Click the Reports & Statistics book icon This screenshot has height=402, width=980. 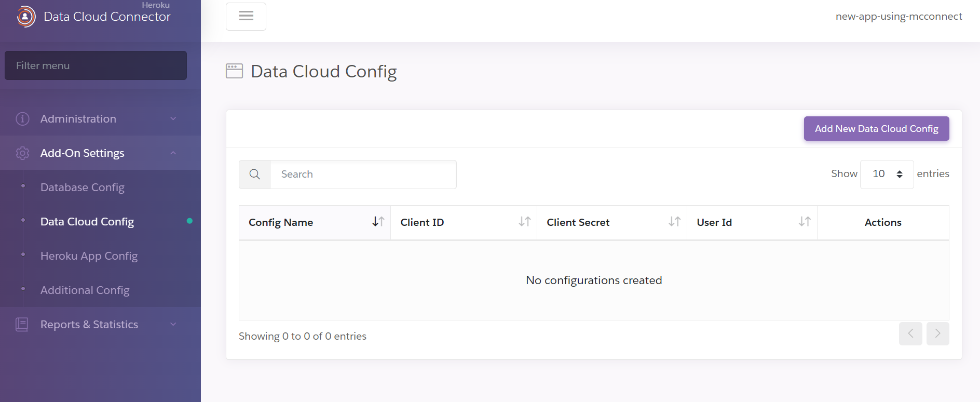[22, 325]
